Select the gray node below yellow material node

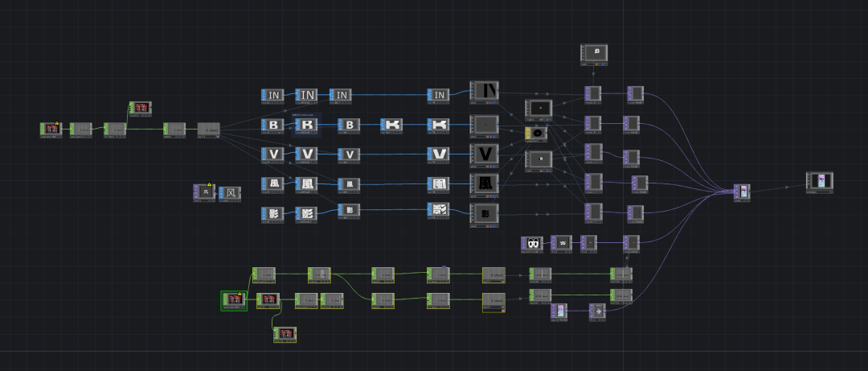point(538,161)
